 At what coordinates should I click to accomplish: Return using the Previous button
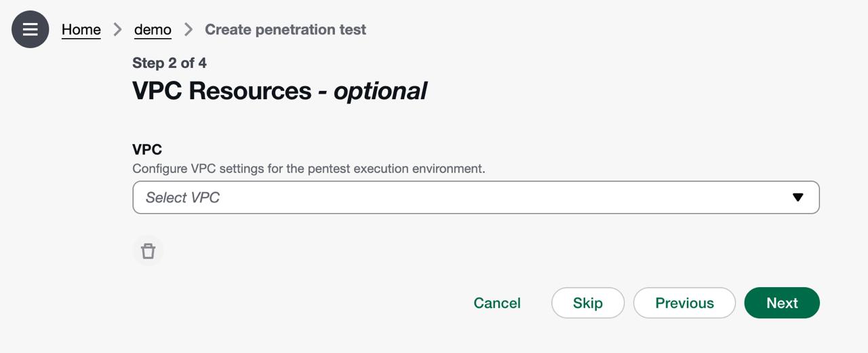point(684,303)
